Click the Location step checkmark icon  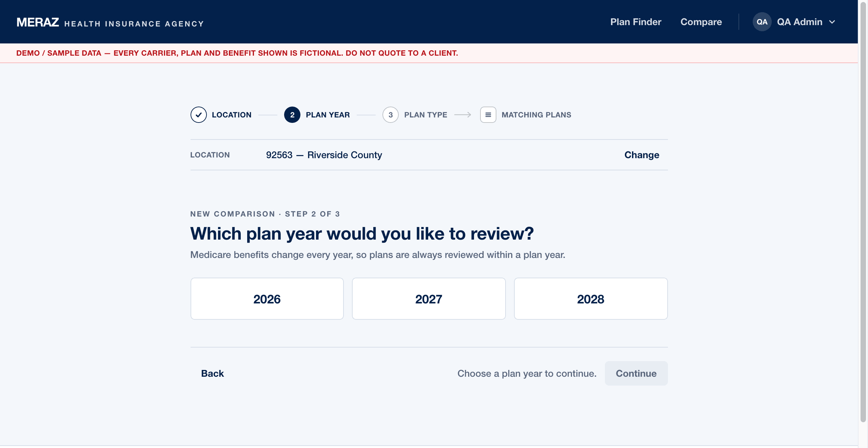198,115
